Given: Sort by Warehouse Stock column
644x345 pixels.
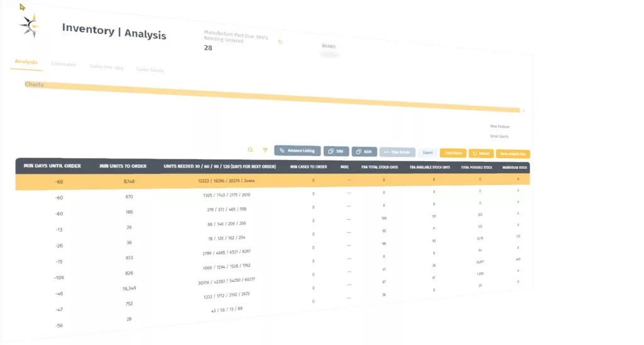Looking at the screenshot, I should 514,167.
